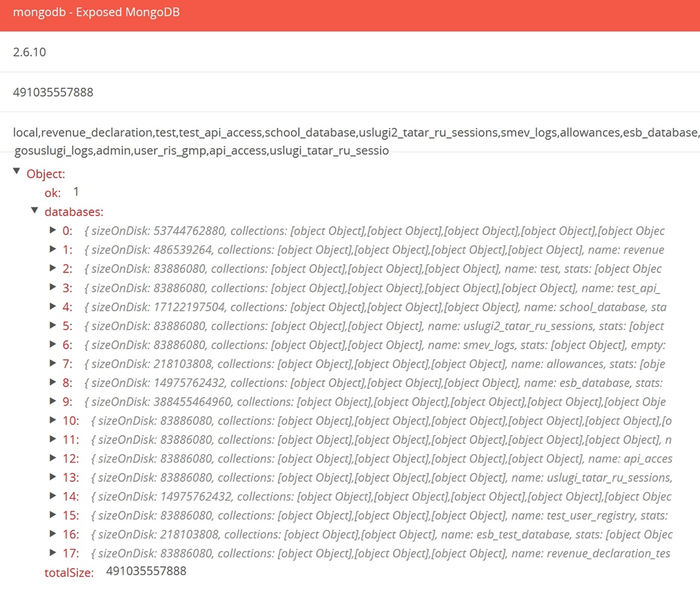700x591 pixels.
Task: Click the ok key label
Action: pos(53,193)
